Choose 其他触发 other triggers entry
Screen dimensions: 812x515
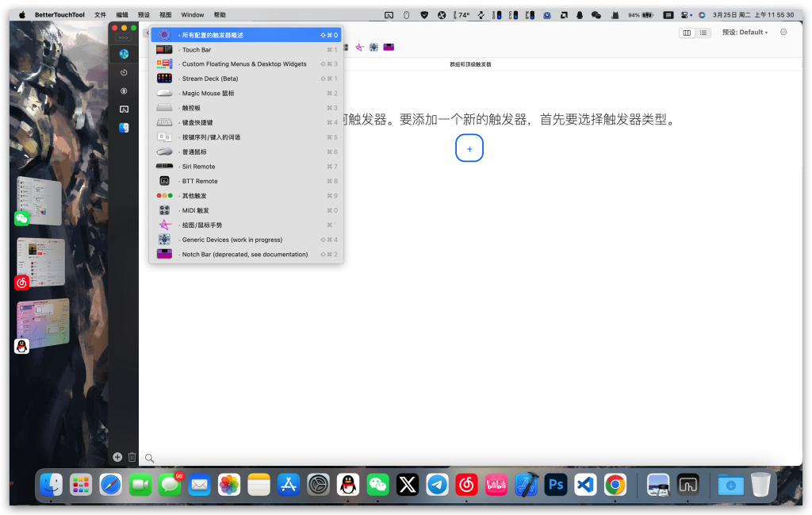246,196
